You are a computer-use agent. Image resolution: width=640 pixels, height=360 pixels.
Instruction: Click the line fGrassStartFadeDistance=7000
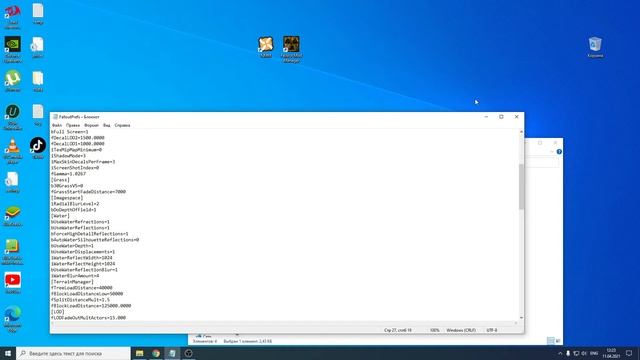88,192
